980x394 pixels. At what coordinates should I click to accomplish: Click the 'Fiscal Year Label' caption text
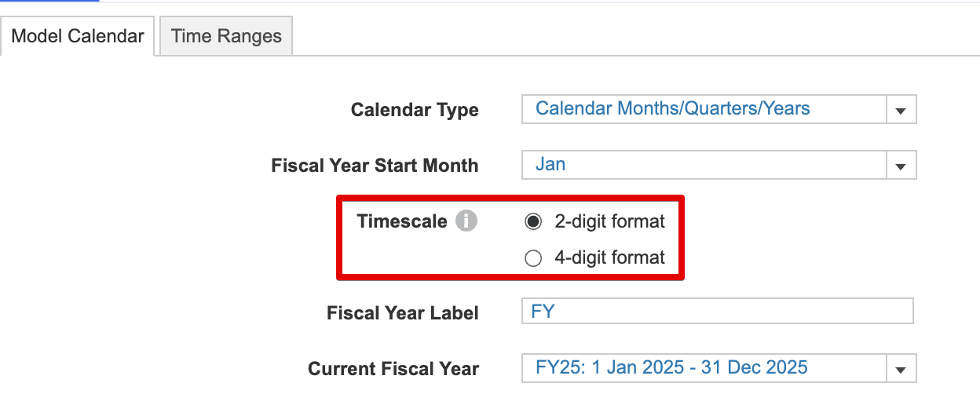(402, 313)
